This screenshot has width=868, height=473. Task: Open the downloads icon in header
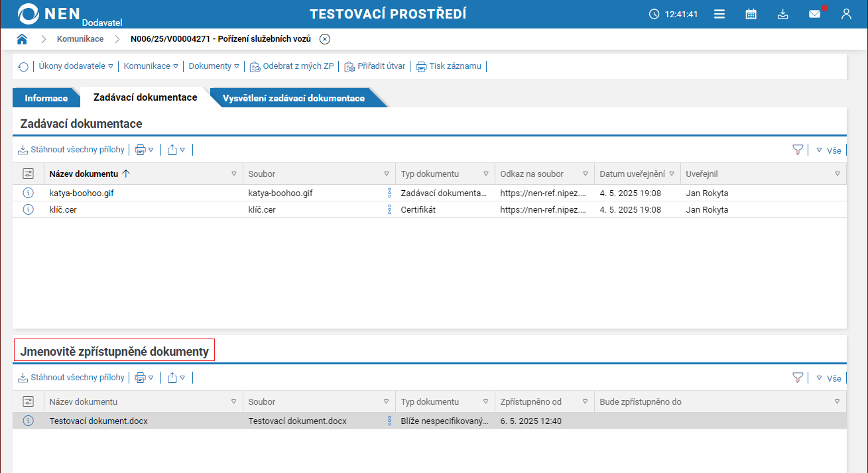pos(782,14)
